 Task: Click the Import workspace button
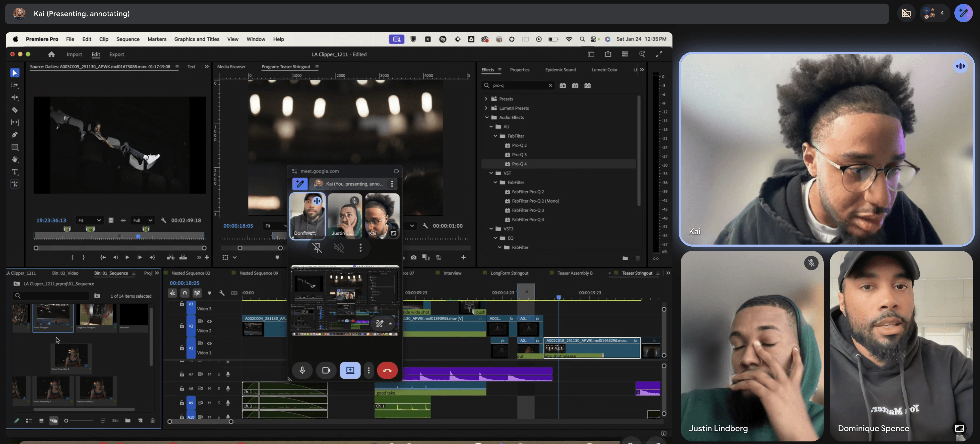click(x=74, y=54)
